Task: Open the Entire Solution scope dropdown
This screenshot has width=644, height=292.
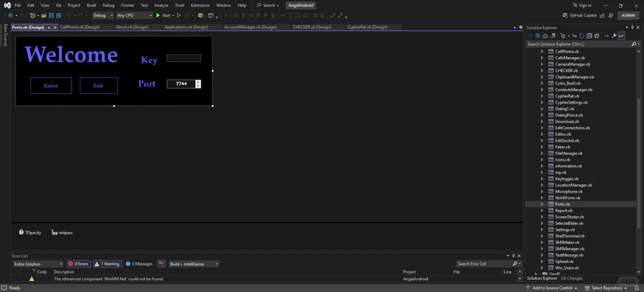Action: point(38,264)
